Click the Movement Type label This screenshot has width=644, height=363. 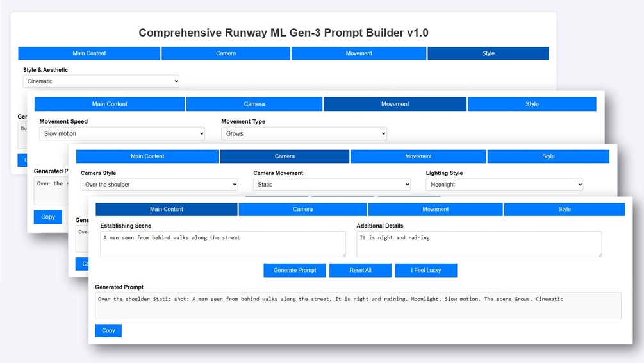pyautogui.click(x=243, y=122)
